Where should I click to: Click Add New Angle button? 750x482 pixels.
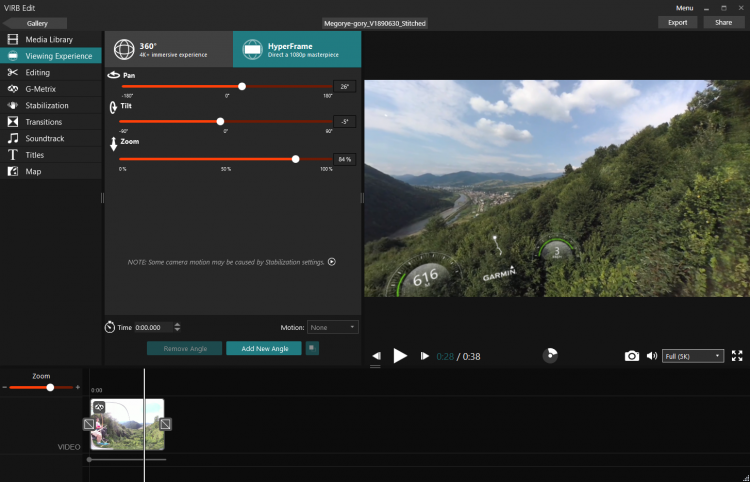(264, 348)
